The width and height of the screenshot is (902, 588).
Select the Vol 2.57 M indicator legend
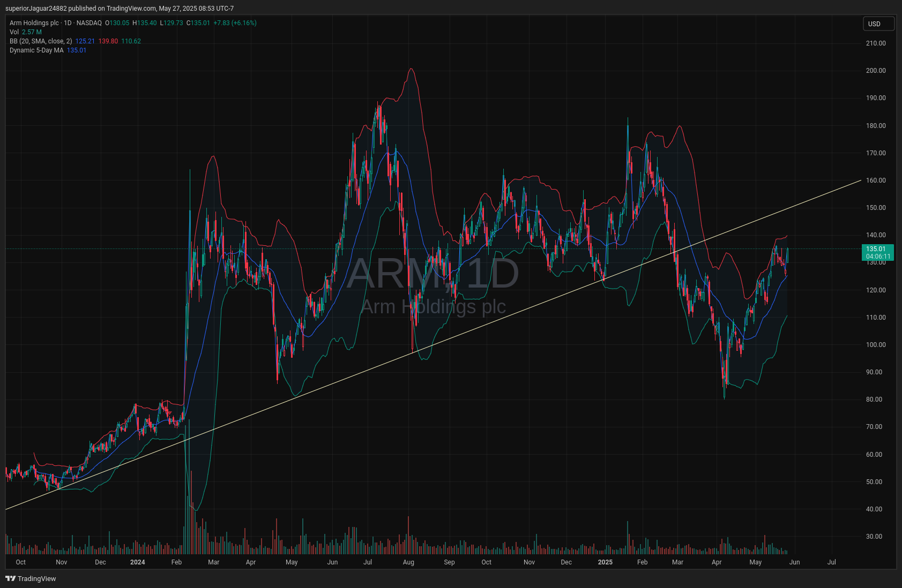(26, 32)
